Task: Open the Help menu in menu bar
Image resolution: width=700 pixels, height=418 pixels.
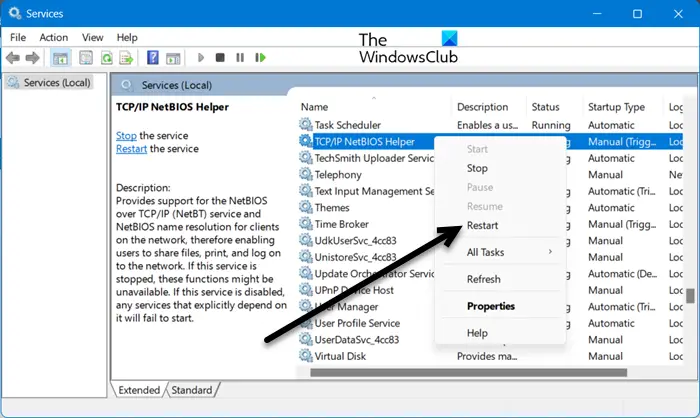Action: pos(127,38)
